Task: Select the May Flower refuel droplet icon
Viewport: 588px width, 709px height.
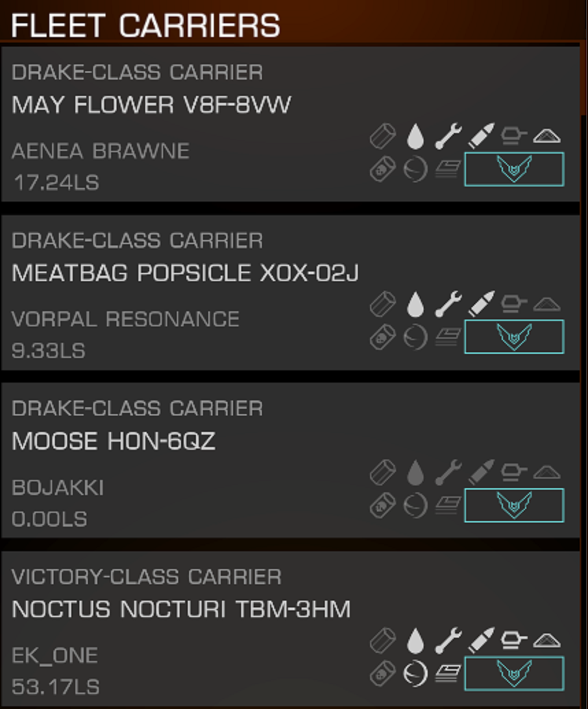Action: (415, 136)
